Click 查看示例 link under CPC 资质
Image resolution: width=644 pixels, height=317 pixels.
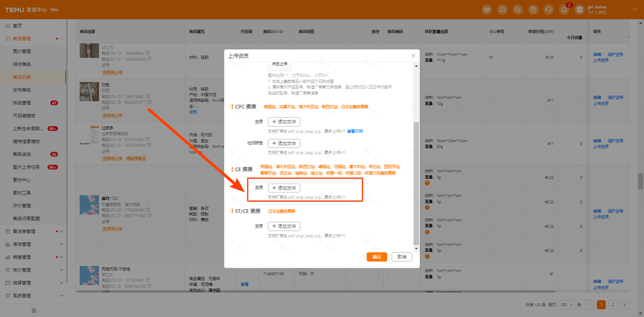coord(355,131)
